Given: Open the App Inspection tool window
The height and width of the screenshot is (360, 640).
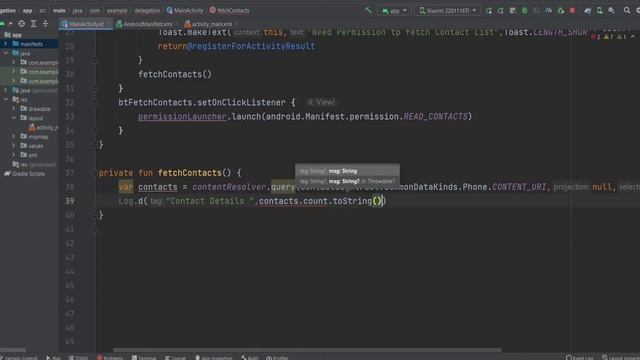Looking at the screenshot, I should (213, 358).
